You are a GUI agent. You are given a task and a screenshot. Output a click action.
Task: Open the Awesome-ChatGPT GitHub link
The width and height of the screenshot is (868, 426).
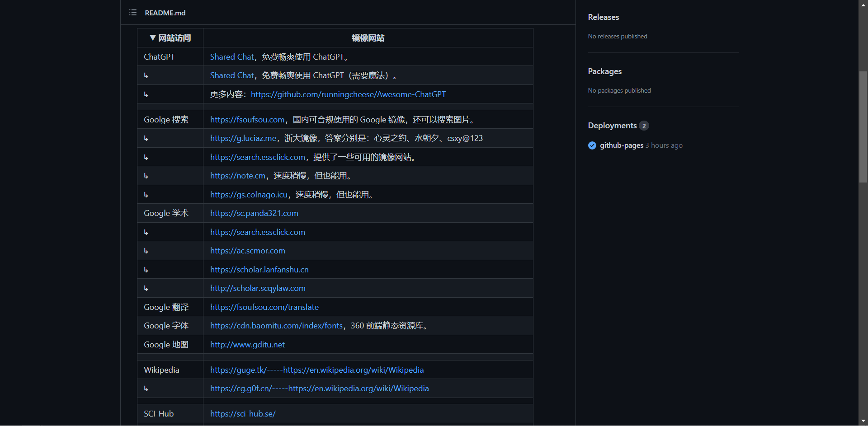click(348, 94)
